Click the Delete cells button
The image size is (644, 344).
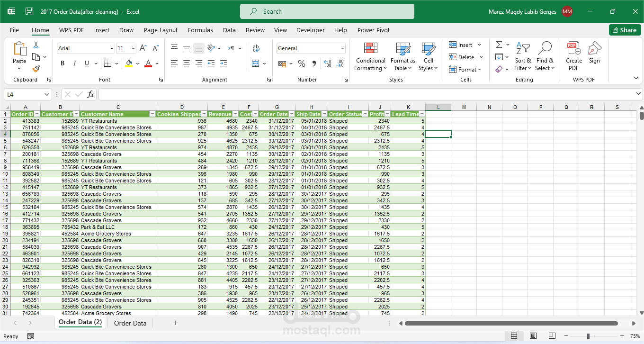pyautogui.click(x=466, y=57)
